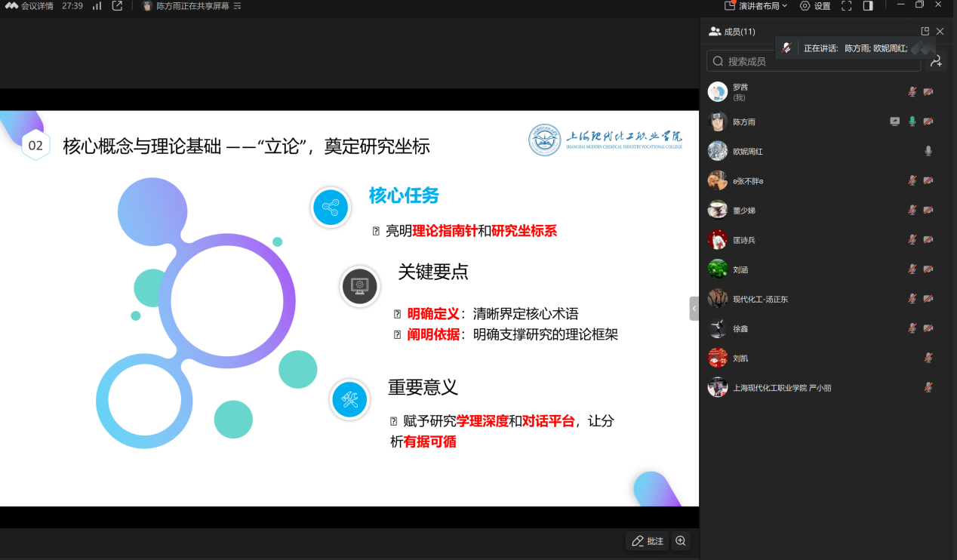Screen dimensions: 957x560
Task: Toggle my microphone in 罗茜 row
Action: tap(912, 92)
